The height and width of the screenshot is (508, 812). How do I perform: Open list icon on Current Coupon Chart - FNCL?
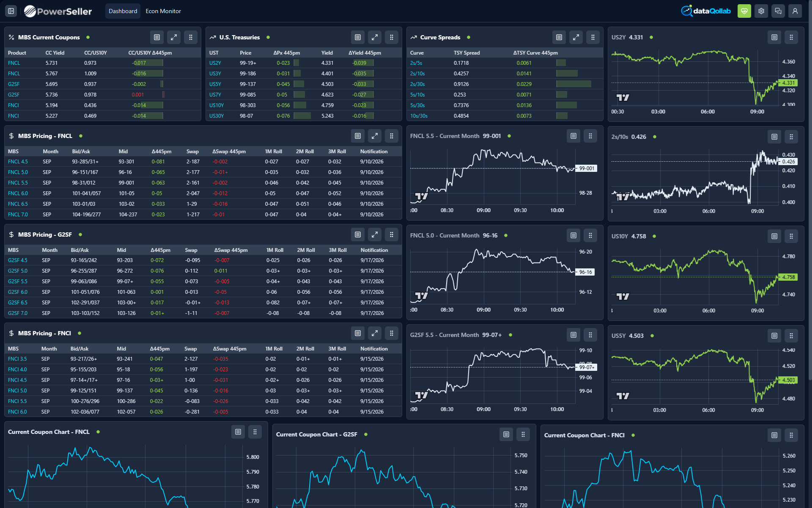click(x=238, y=432)
